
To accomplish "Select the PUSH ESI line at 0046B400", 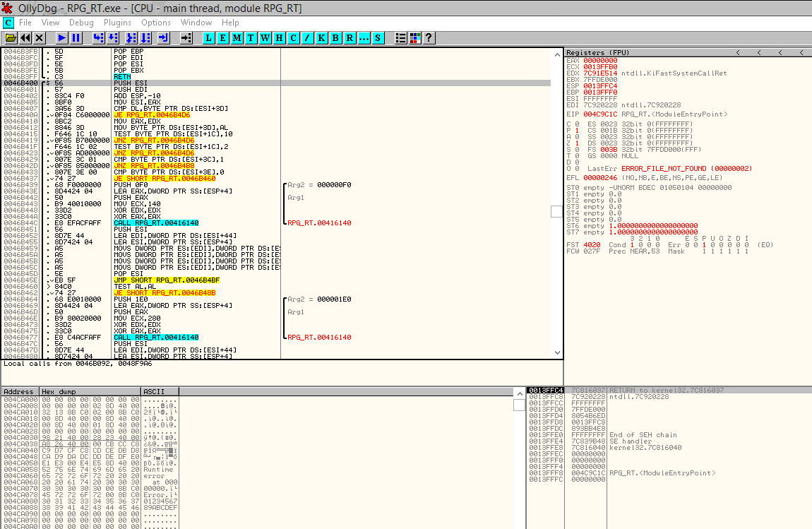I will pyautogui.click(x=277, y=83).
